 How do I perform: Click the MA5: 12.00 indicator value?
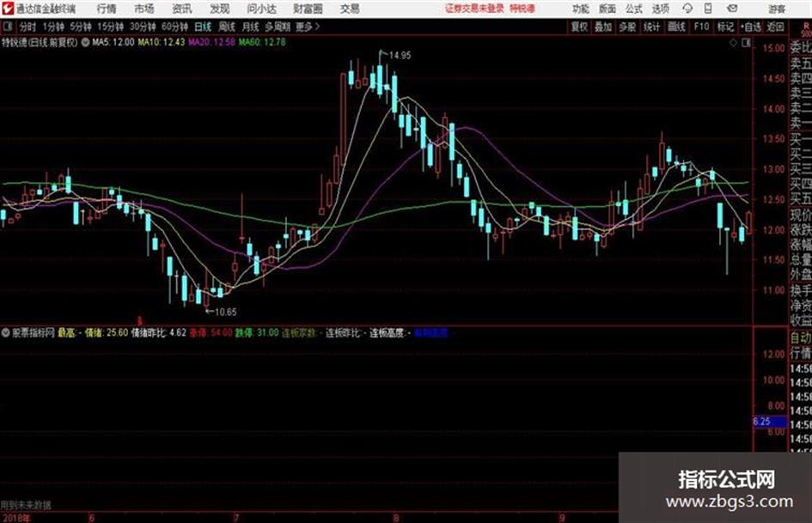point(113,42)
